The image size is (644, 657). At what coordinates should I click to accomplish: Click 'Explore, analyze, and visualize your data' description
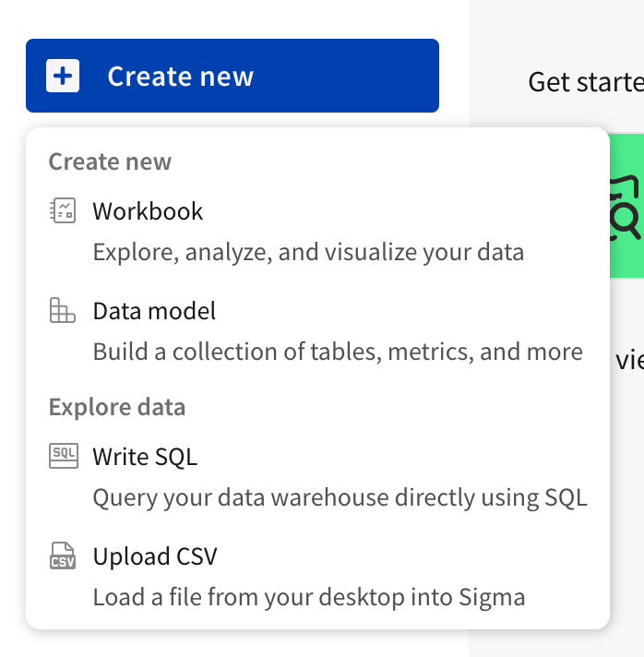(x=308, y=252)
